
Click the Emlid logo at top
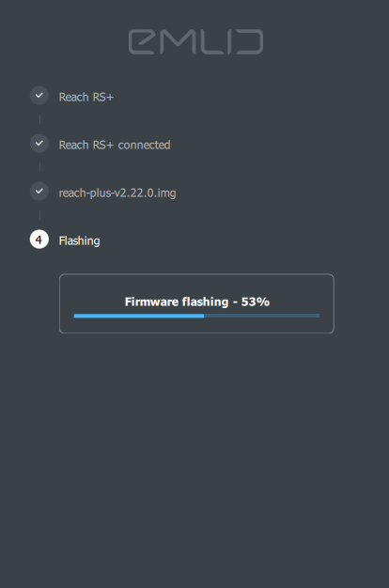click(195, 41)
